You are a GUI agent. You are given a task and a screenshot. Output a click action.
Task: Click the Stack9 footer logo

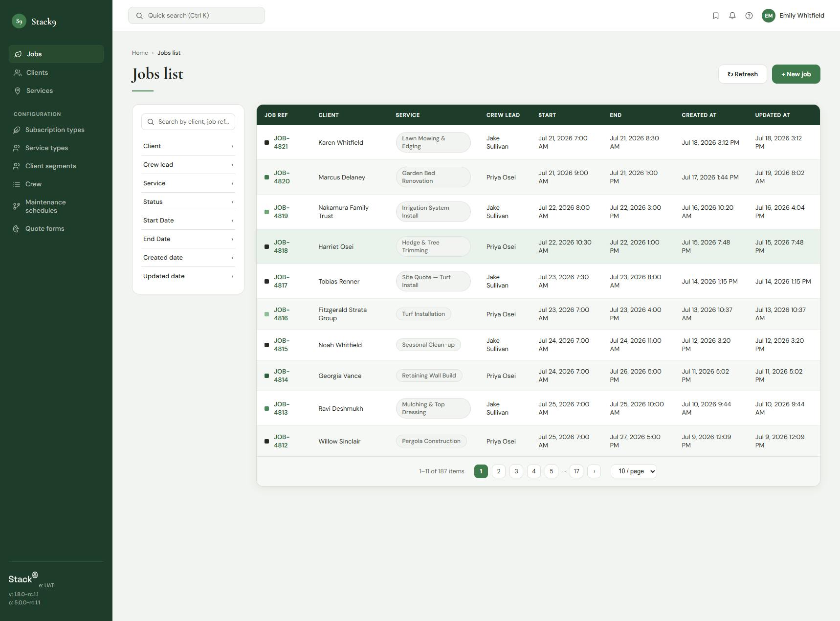coord(23,578)
